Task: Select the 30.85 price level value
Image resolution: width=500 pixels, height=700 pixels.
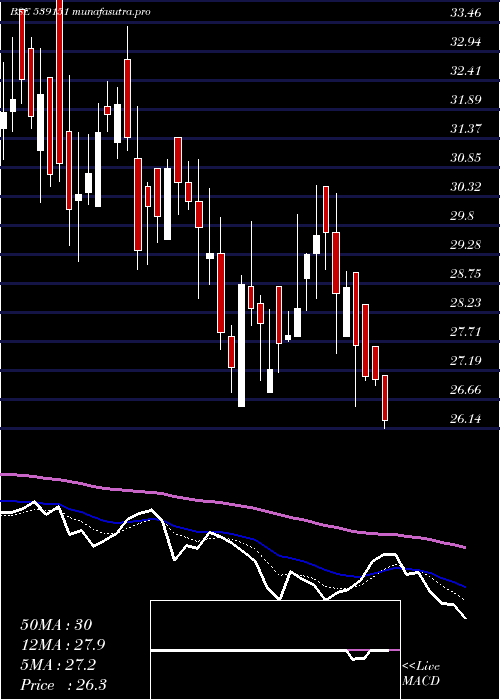Action: pos(466,158)
